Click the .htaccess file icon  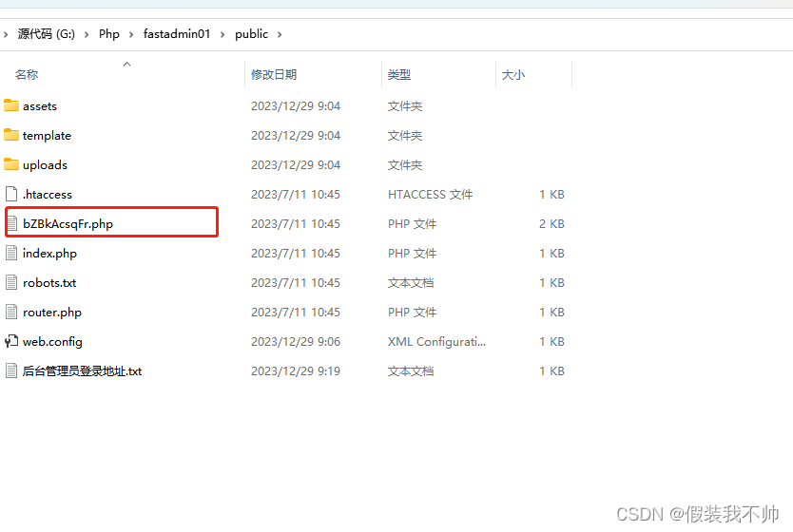coord(11,194)
